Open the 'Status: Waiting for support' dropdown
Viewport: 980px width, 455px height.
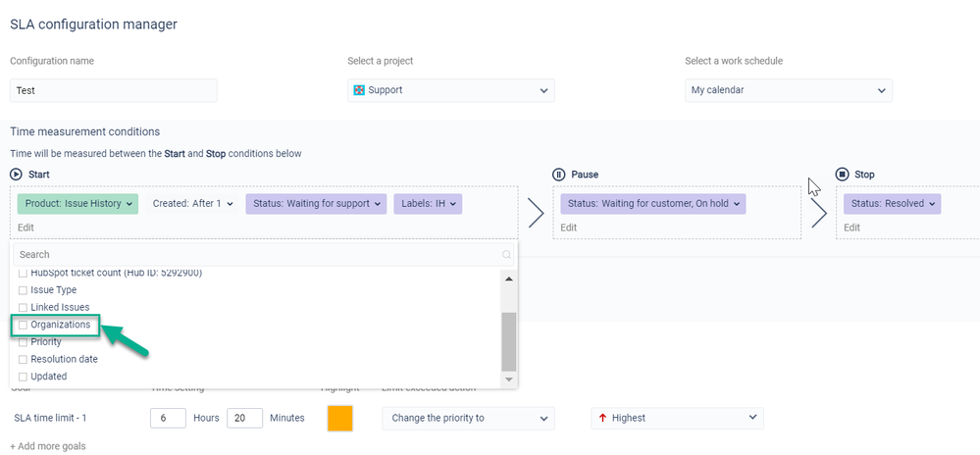(314, 204)
